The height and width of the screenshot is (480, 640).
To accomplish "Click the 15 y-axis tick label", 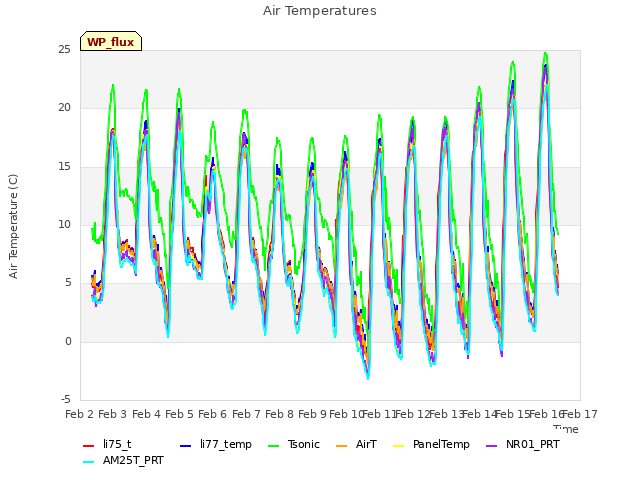I will [x=64, y=167].
